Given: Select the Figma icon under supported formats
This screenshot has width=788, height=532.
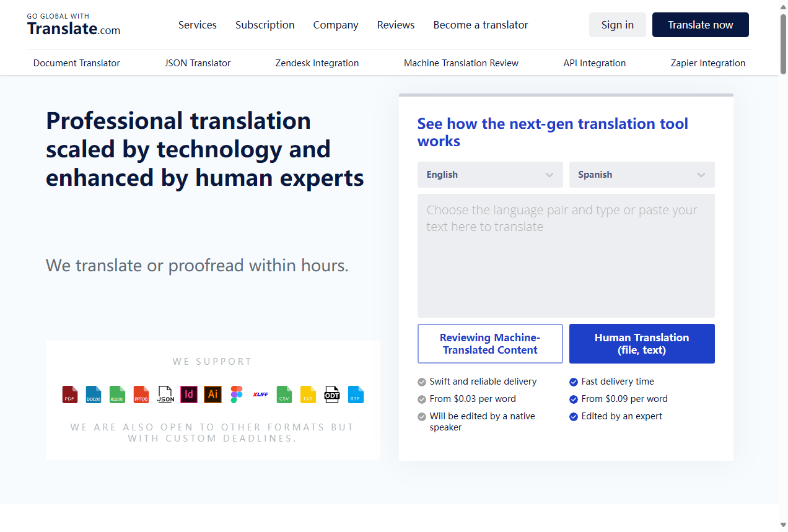Looking at the screenshot, I should 236,395.
